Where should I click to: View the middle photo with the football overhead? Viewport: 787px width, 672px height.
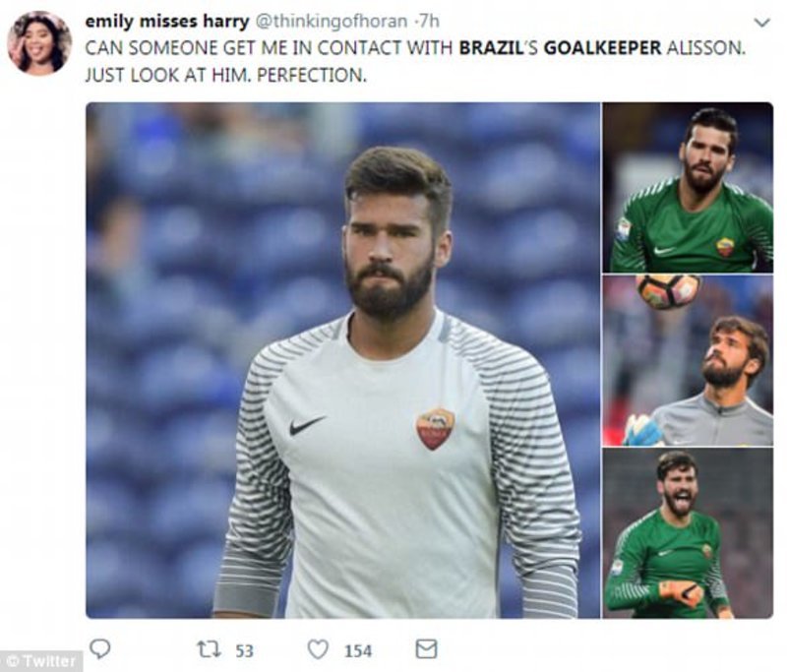[688, 360]
